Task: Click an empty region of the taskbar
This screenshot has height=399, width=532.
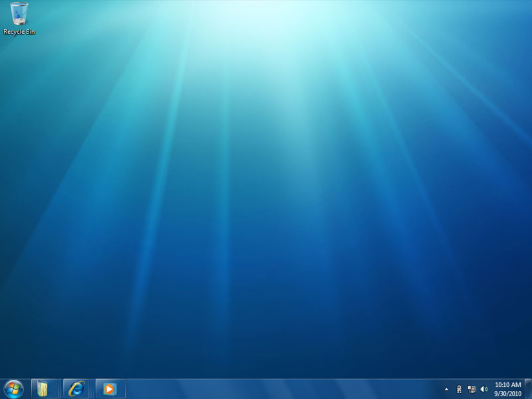Action: click(x=266, y=388)
